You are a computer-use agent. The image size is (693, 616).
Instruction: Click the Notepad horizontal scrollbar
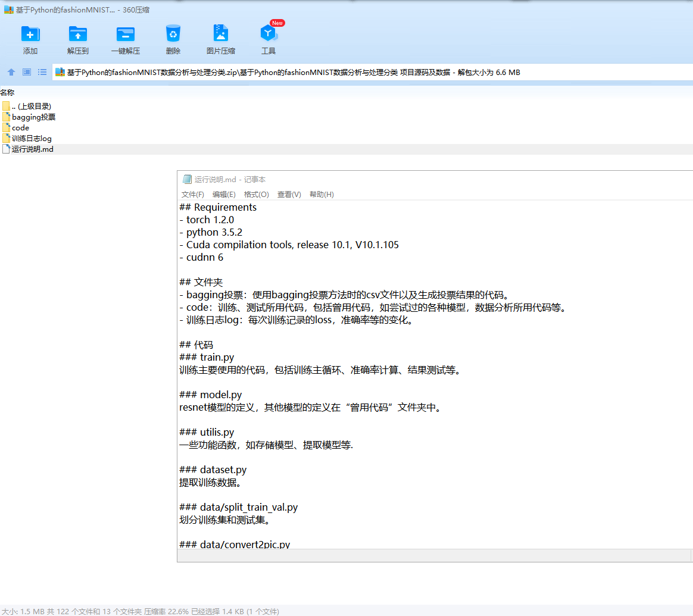[x=435, y=555]
